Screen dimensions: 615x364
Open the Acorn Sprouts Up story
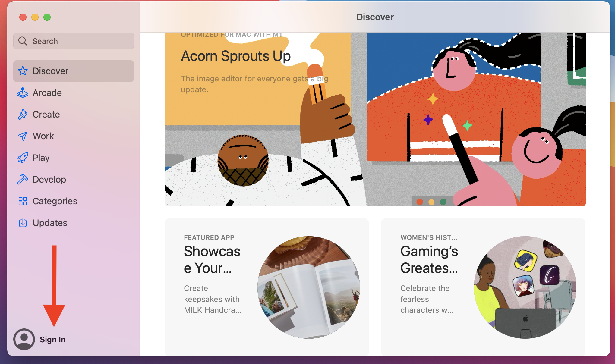coord(375,119)
